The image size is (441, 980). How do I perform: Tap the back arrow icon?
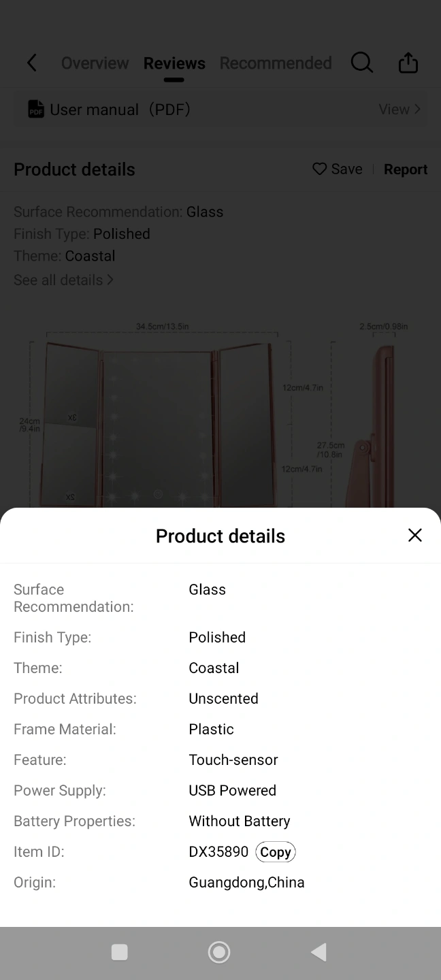point(32,63)
